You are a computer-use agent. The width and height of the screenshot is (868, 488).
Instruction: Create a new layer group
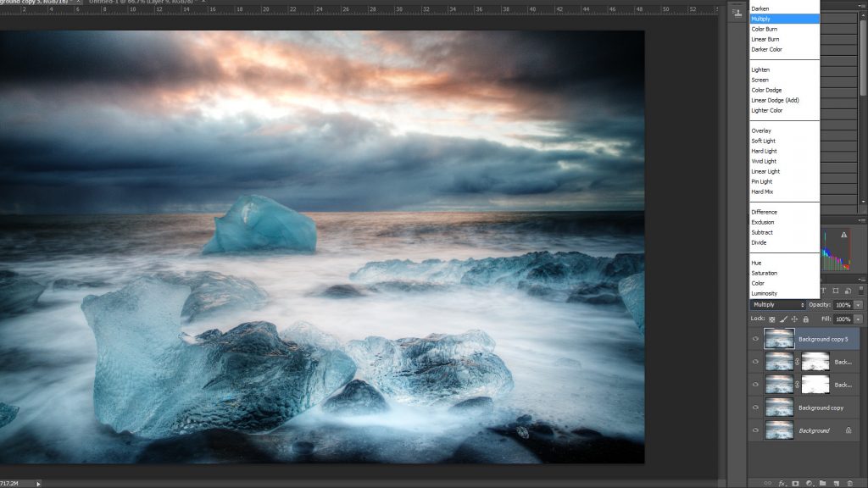pyautogui.click(x=822, y=483)
